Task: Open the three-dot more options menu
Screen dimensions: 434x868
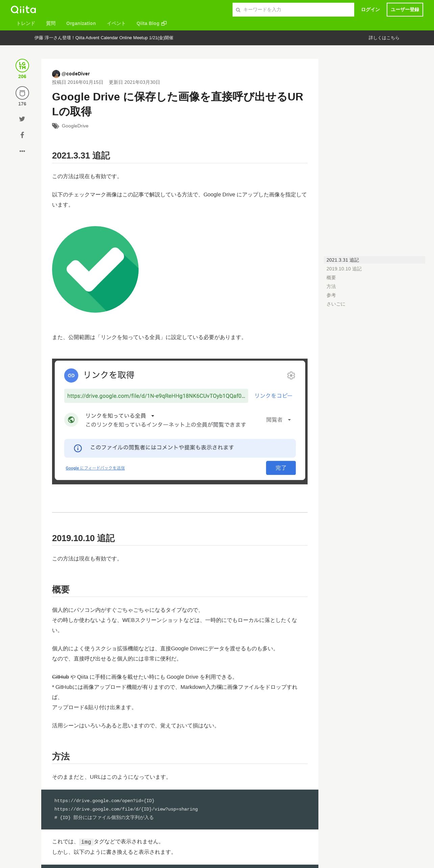Action: (22, 151)
